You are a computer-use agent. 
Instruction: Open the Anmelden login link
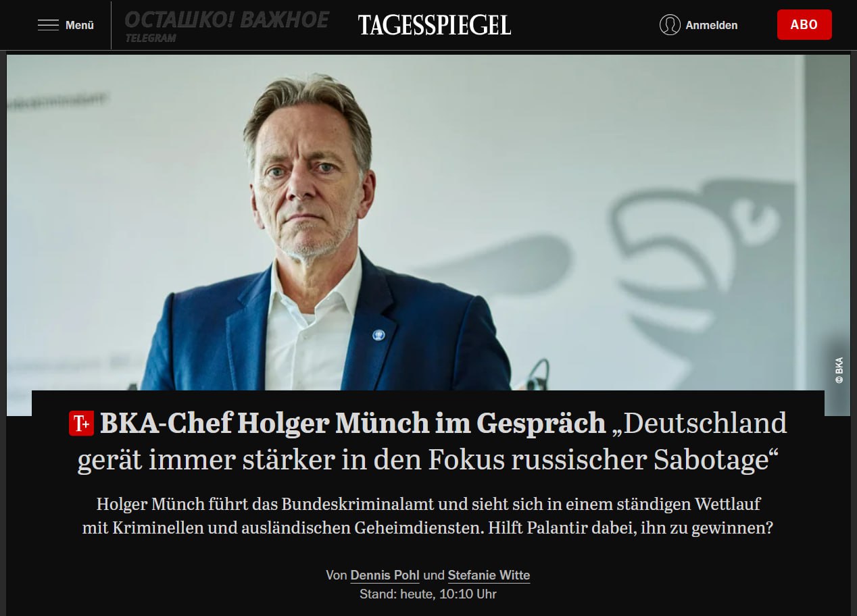click(x=712, y=25)
